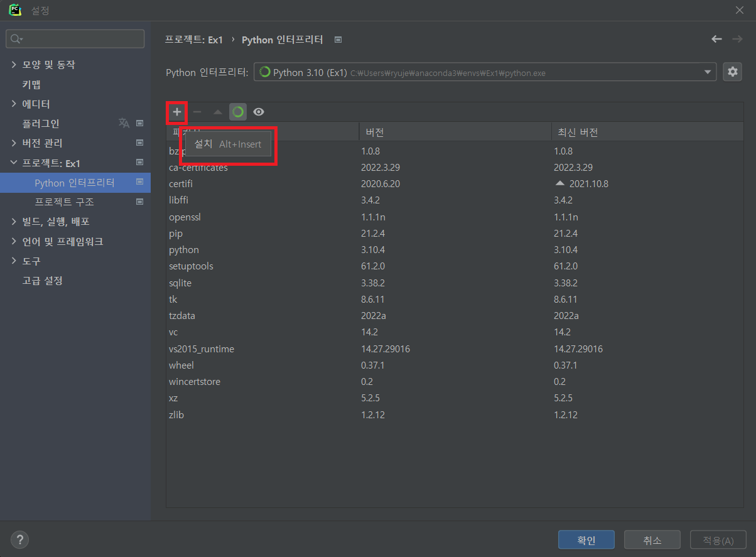Viewport: 756px width, 557px height.
Task: Click the 최신 버전 column header
Action: coord(647,132)
